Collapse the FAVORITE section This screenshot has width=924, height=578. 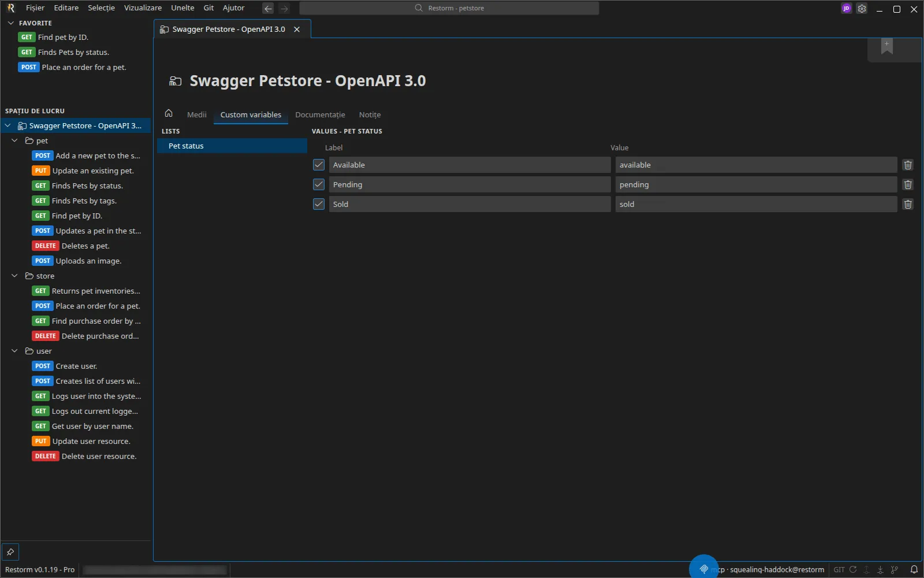click(10, 23)
